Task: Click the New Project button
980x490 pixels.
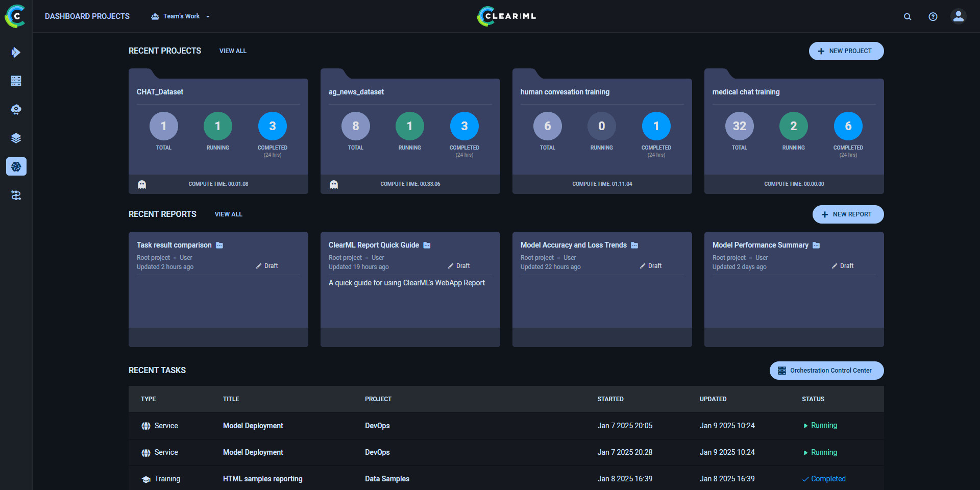Action: tap(846, 51)
